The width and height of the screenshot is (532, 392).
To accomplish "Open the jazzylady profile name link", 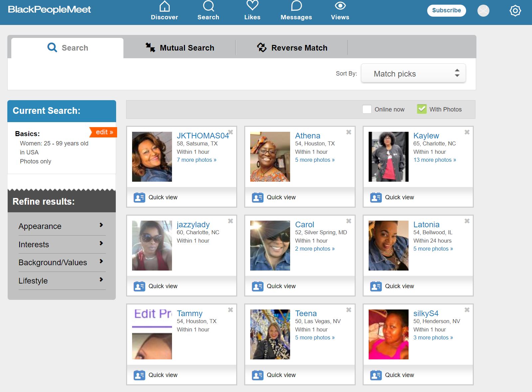I will (x=193, y=225).
